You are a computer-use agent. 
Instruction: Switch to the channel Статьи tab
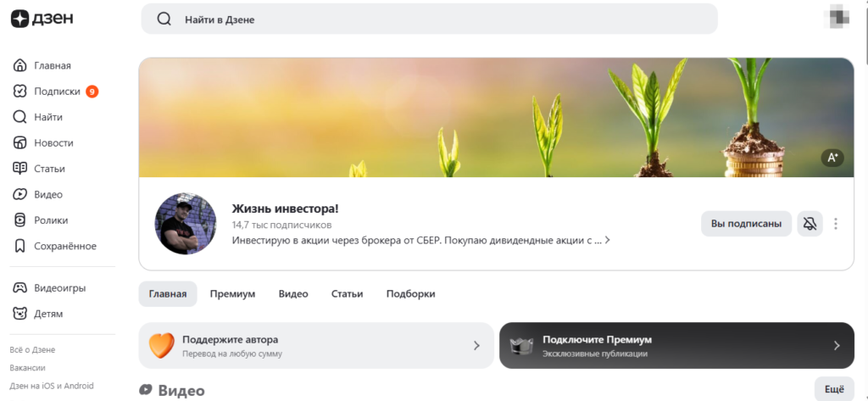(x=347, y=293)
